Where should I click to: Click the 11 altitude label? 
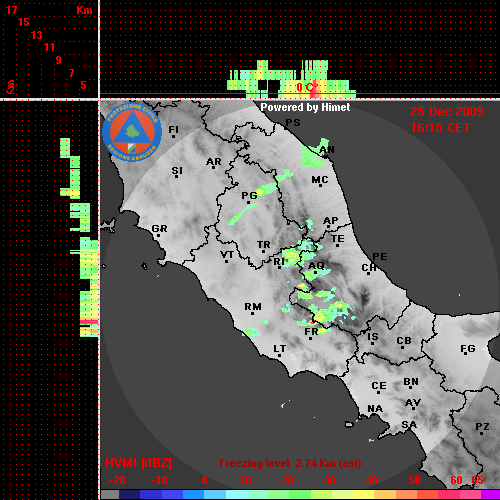click(x=49, y=47)
